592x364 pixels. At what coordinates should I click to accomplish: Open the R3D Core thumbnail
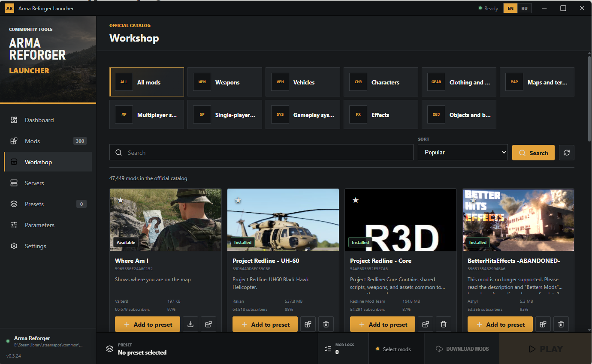(x=401, y=220)
